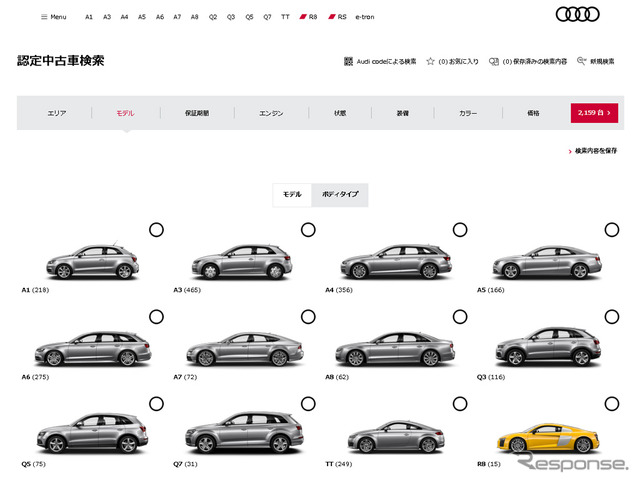Select the Q7 model radio circle
This screenshot has height=483, width=640.
tap(308, 404)
